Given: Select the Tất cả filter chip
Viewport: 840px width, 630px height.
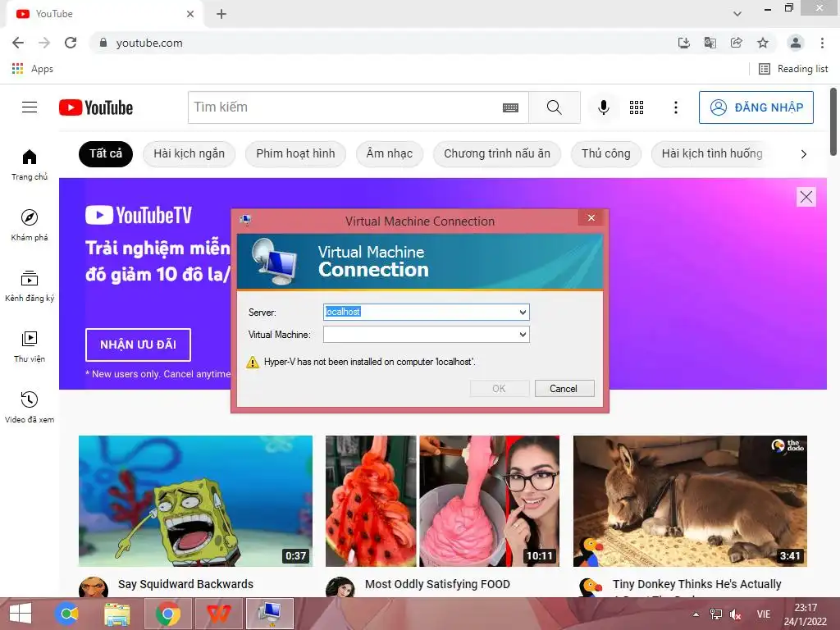Looking at the screenshot, I should coord(106,153).
